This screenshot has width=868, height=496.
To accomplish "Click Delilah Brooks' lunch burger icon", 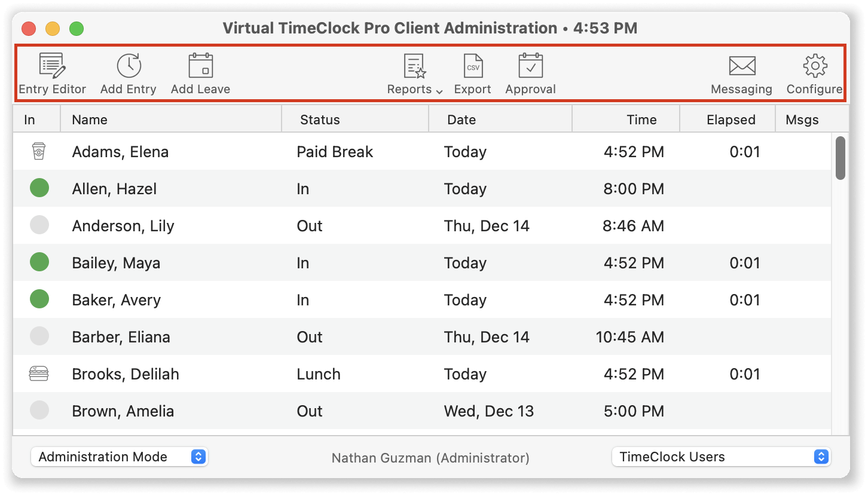I will (39, 374).
